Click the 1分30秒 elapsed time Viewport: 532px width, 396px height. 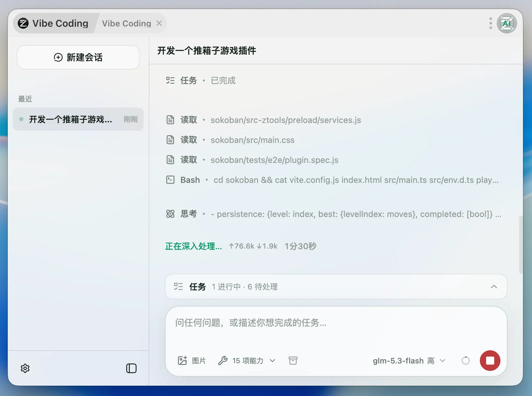pyautogui.click(x=300, y=246)
